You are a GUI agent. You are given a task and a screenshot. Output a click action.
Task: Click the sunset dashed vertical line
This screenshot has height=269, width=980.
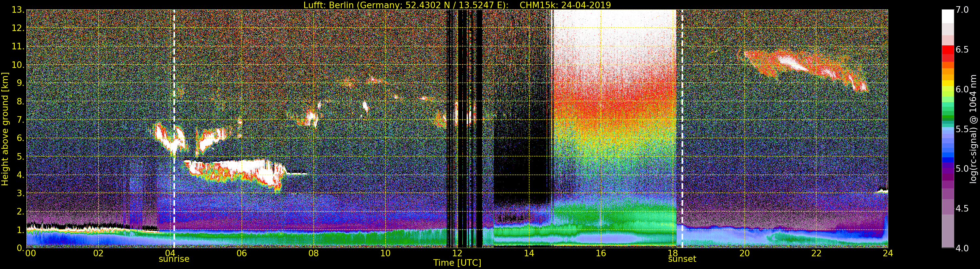[682, 114]
